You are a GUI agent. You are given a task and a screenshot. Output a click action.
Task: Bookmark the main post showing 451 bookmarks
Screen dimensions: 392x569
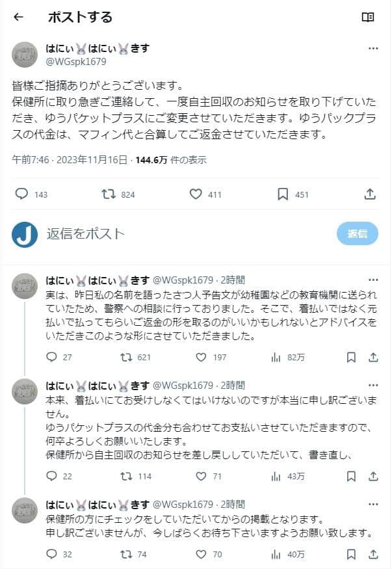283,194
